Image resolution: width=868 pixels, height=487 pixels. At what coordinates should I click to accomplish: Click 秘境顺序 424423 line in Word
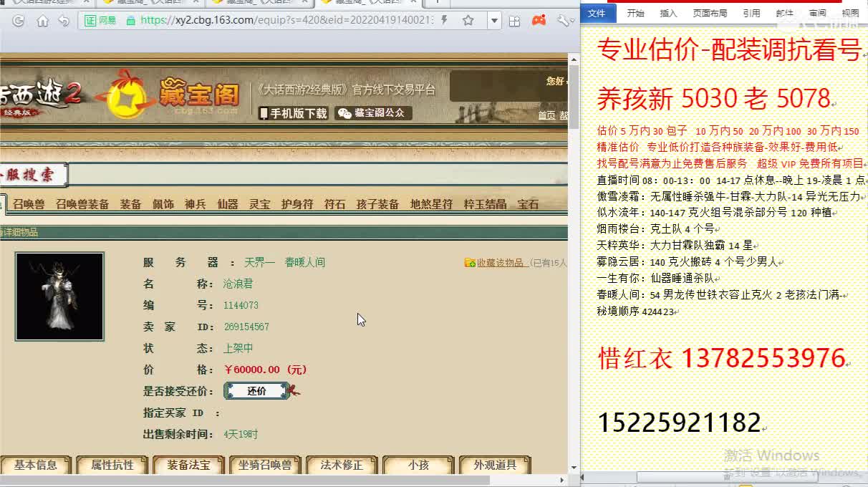click(x=635, y=312)
